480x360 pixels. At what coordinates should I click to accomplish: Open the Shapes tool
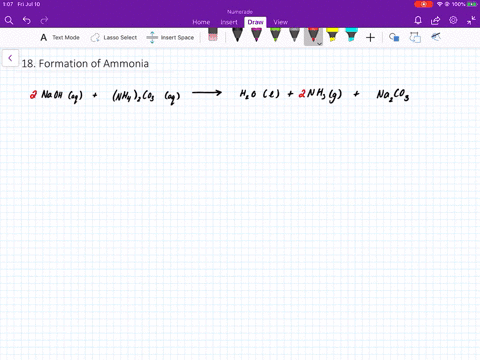point(394,37)
